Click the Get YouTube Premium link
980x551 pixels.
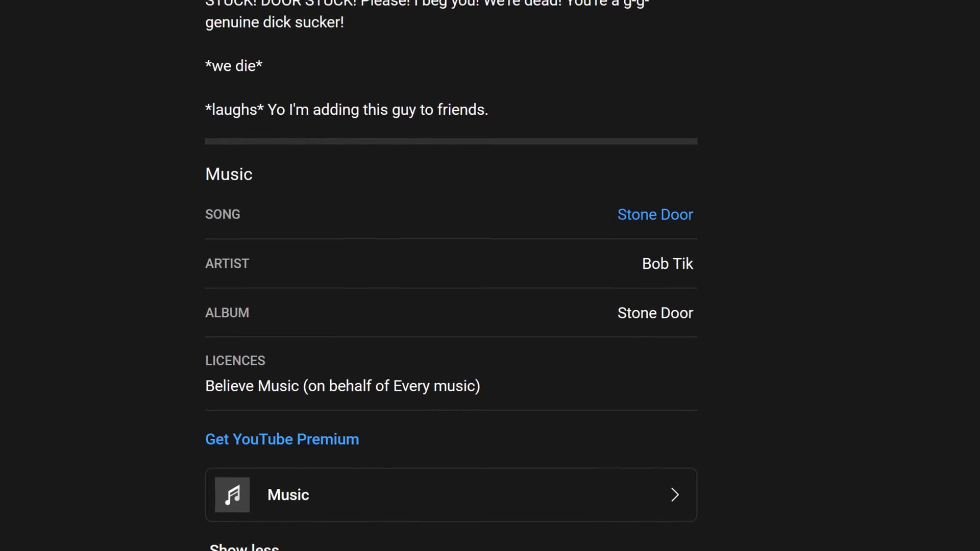point(282,439)
